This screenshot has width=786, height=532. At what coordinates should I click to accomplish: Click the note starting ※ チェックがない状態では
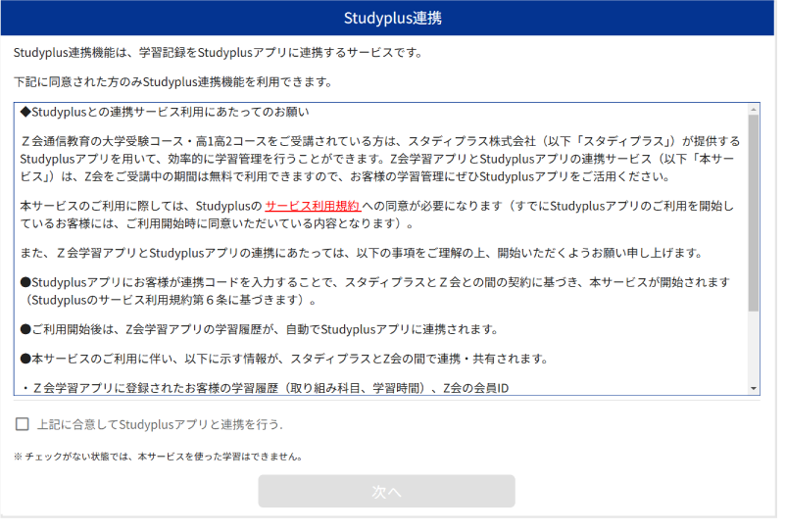157,457
